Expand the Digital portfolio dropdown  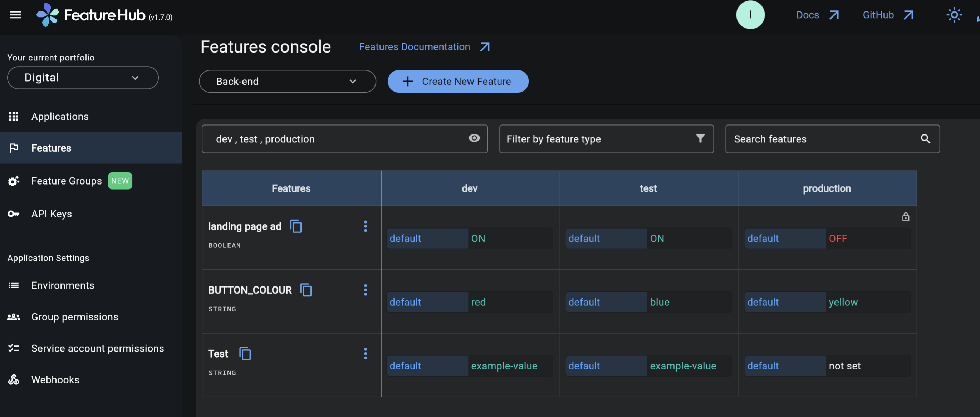(83, 78)
